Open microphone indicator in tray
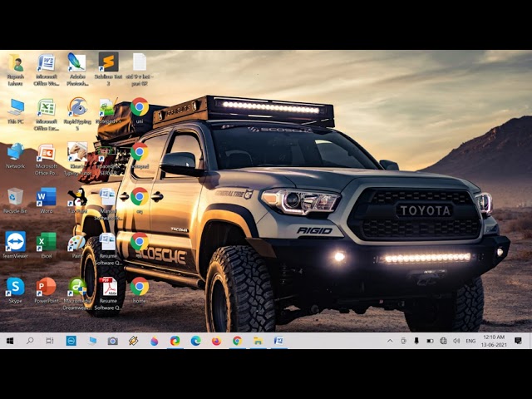The width and height of the screenshot is (532, 399). click(416, 341)
